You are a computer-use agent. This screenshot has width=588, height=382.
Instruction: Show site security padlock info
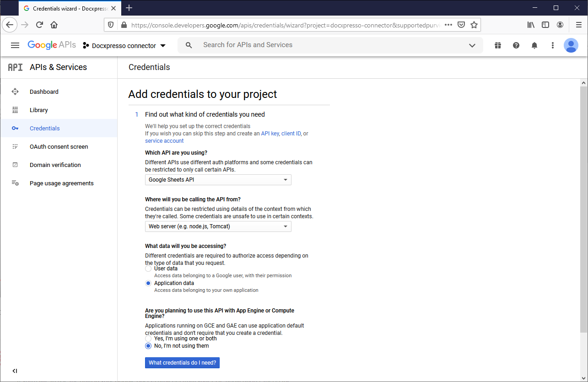point(124,25)
